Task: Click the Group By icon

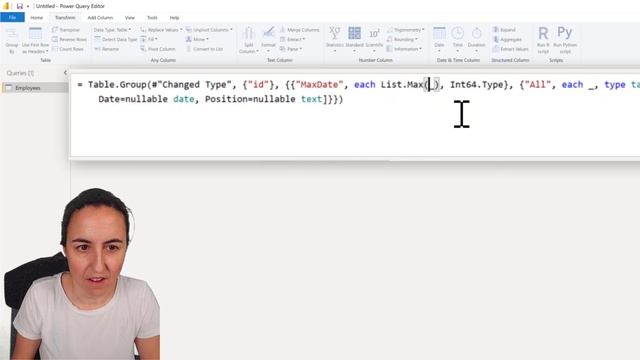Action: point(11,40)
